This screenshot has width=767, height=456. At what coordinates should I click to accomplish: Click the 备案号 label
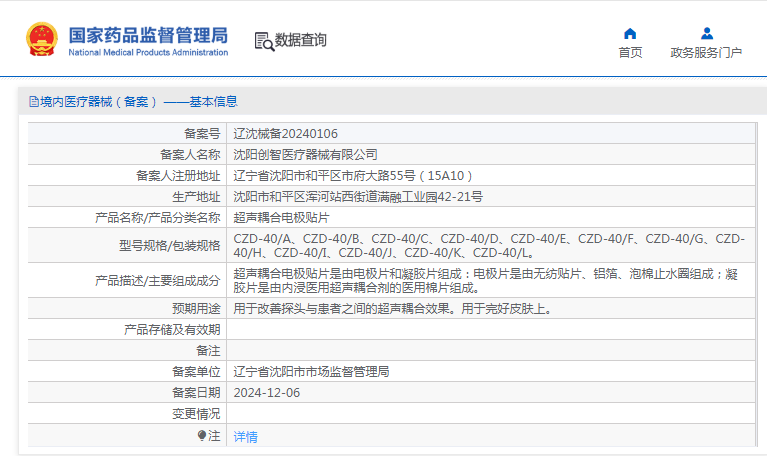[x=202, y=133]
